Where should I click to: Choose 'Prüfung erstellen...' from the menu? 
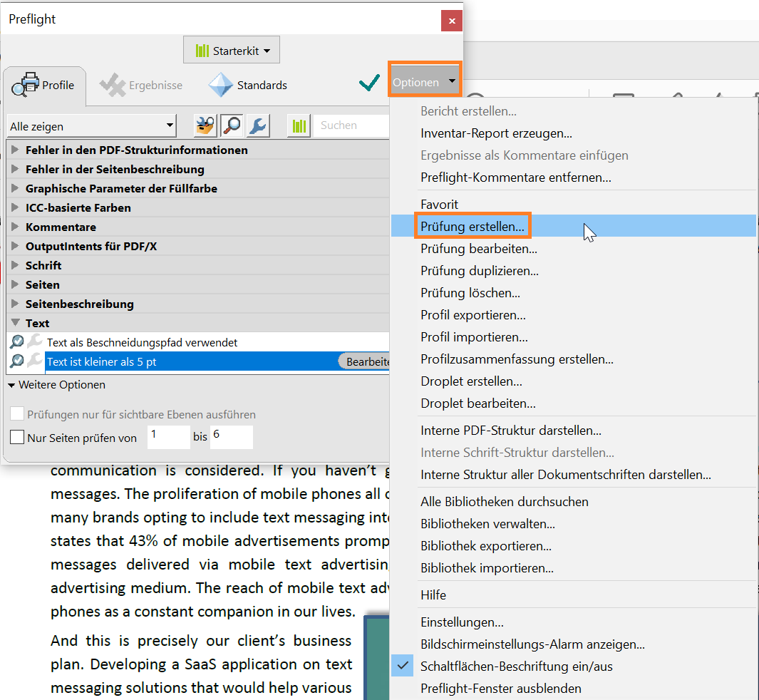pos(473,226)
